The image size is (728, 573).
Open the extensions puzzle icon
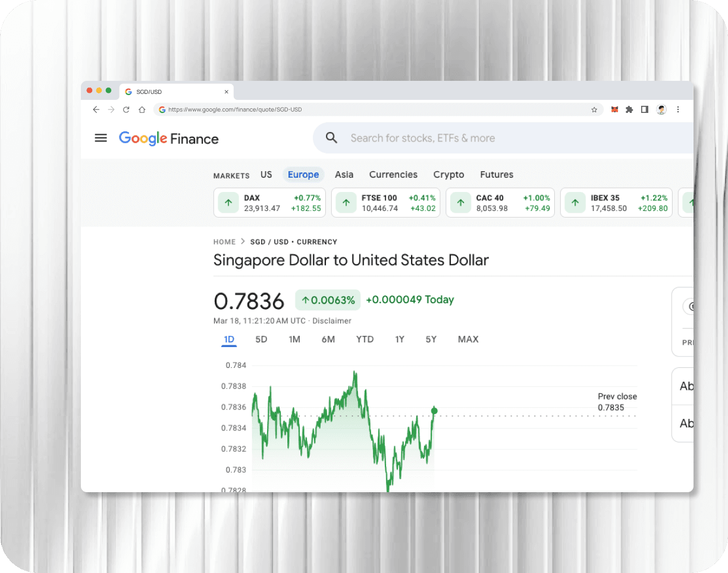(x=629, y=109)
